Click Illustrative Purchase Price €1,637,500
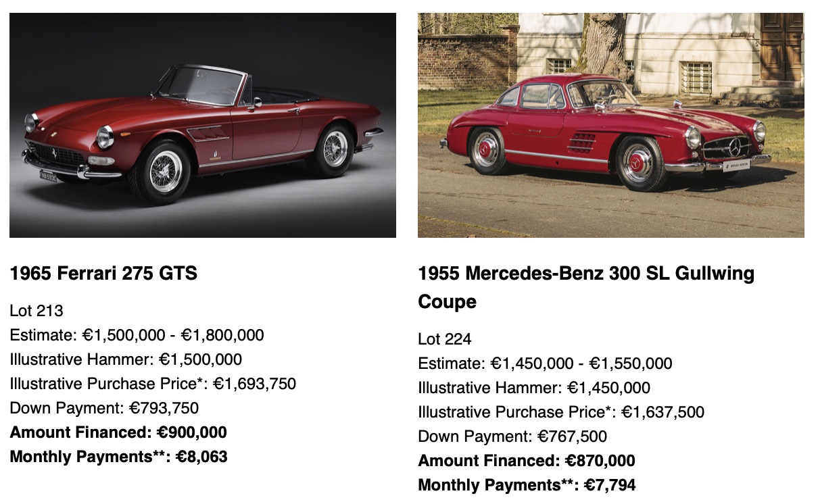Image resolution: width=818 pixels, height=504 pixels. (561, 412)
